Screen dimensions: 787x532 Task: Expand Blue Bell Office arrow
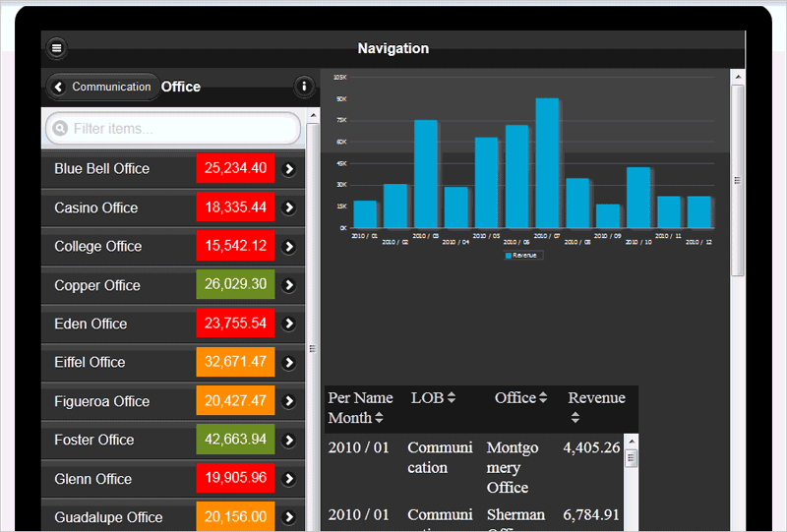point(289,168)
